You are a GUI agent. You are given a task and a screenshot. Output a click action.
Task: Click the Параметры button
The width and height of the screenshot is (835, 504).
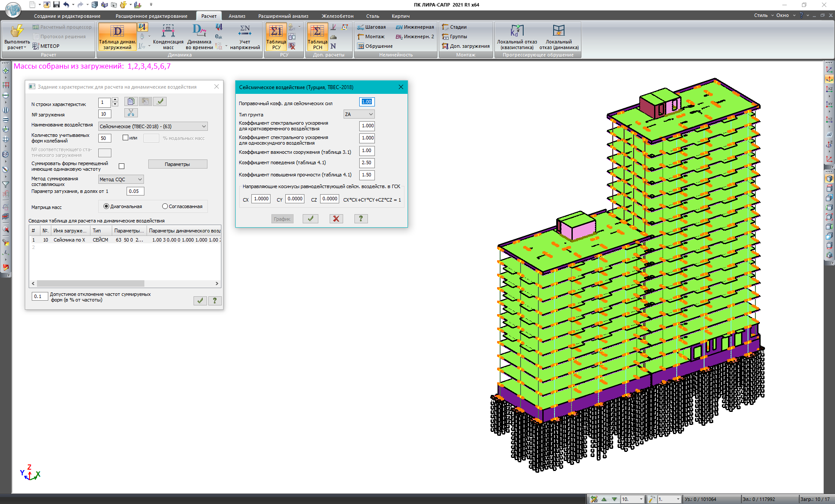[177, 164]
